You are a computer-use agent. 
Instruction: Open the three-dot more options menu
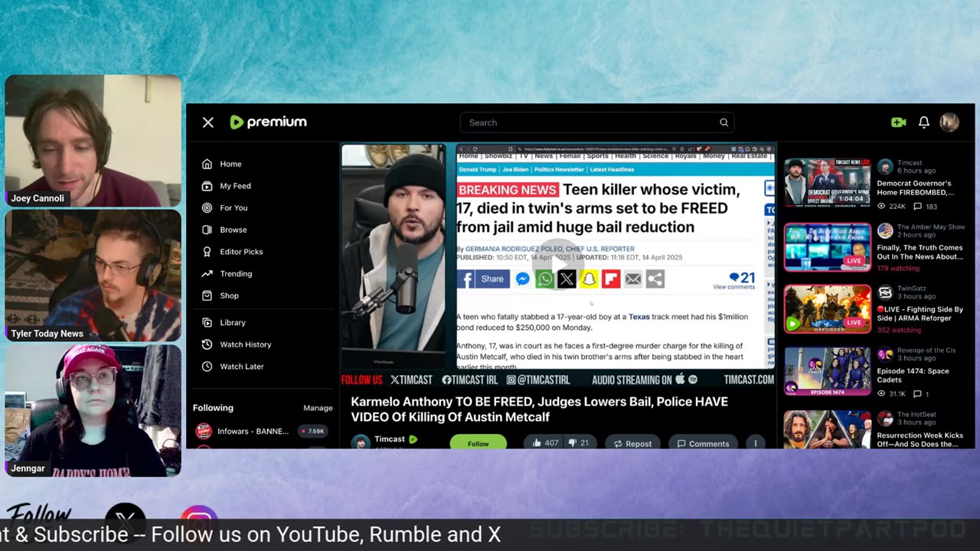coord(756,443)
